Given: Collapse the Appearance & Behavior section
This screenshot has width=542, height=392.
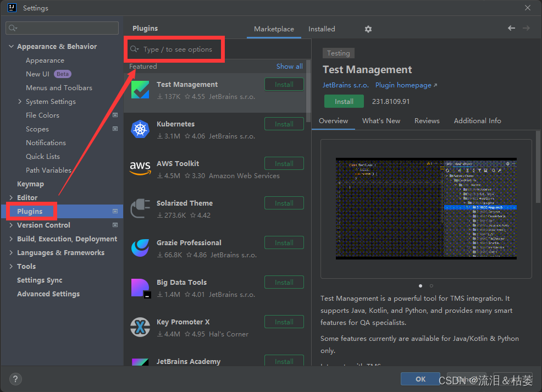Looking at the screenshot, I should pos(11,46).
